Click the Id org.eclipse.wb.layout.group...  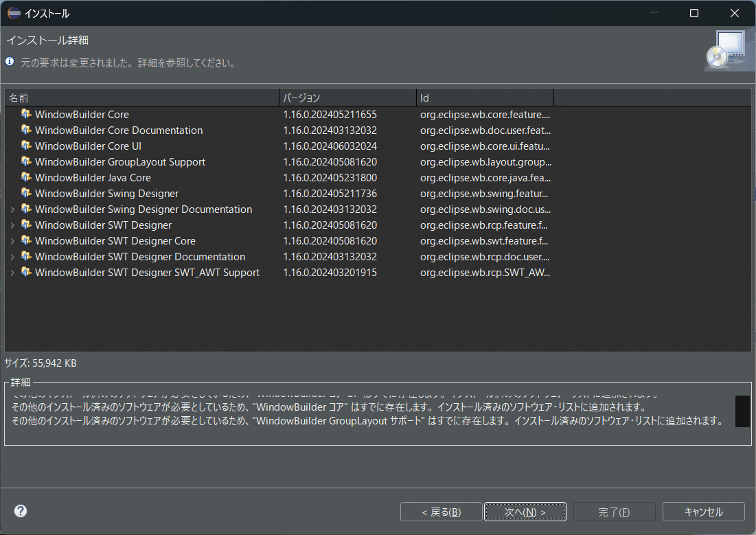tap(486, 162)
